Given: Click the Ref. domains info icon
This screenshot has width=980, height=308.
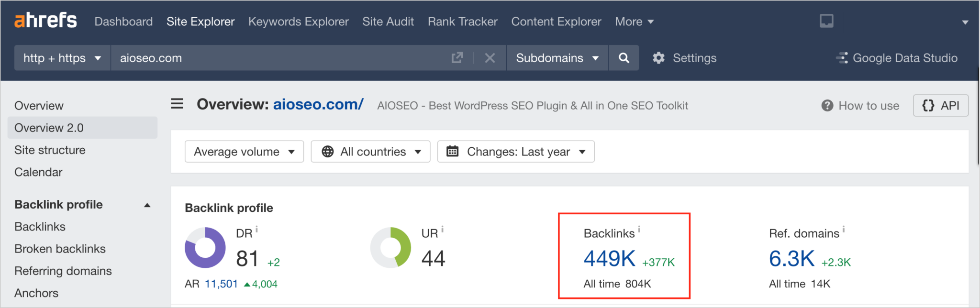Looking at the screenshot, I should [843, 229].
